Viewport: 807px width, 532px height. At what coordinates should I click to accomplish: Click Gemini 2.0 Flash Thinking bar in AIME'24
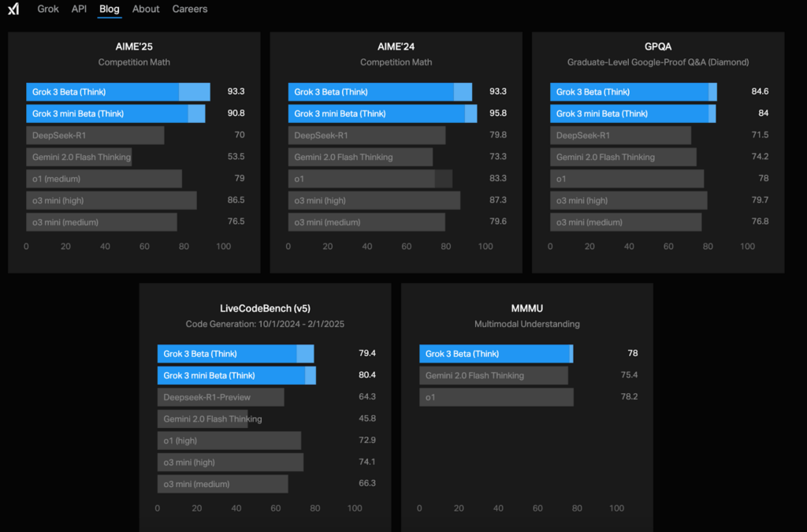(x=360, y=157)
